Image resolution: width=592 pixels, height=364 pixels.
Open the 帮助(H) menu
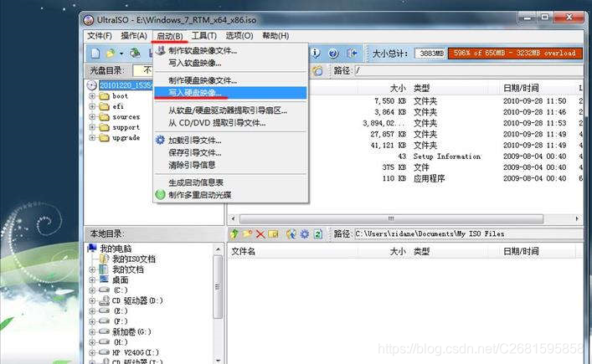275,35
